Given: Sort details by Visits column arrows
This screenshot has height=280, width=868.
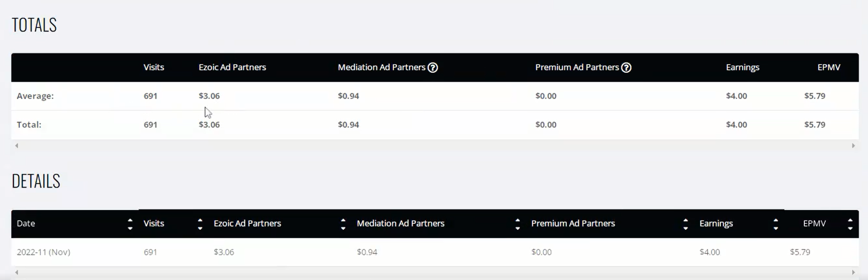Looking at the screenshot, I should tap(200, 224).
